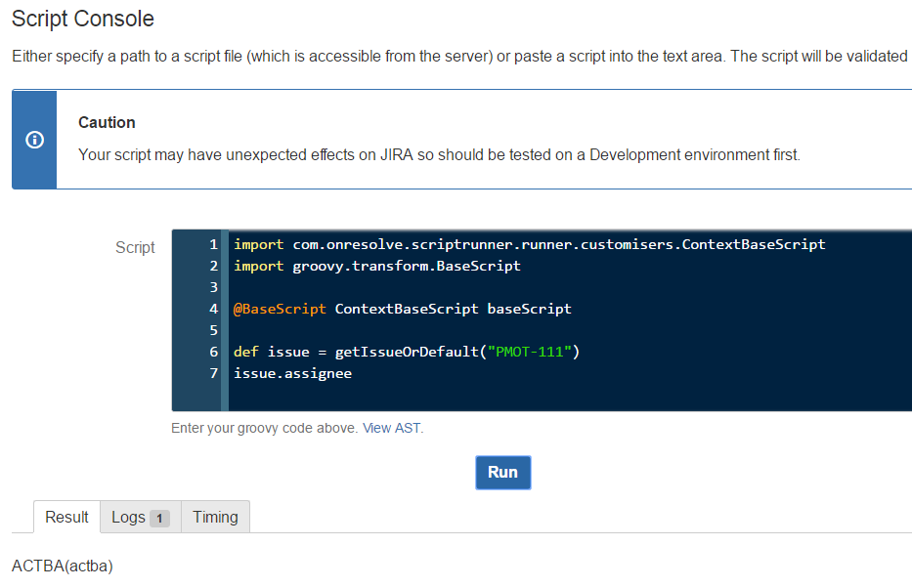Click the Script field label
The width and height of the screenshot is (912, 588).
point(135,247)
